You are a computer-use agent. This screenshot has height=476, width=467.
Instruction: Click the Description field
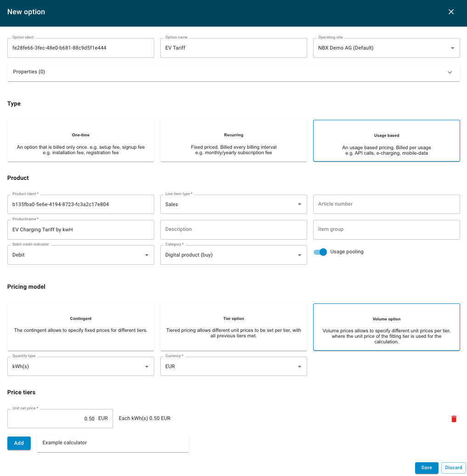click(233, 230)
